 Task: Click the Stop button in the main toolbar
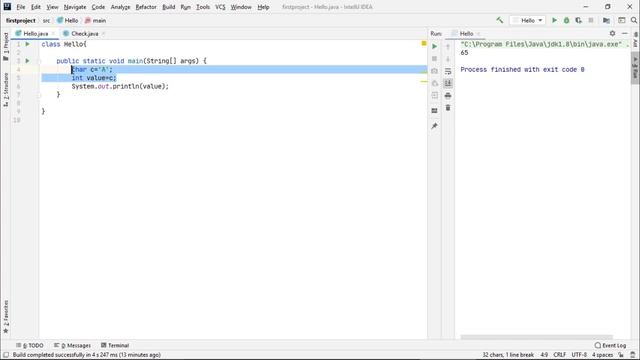pos(591,20)
